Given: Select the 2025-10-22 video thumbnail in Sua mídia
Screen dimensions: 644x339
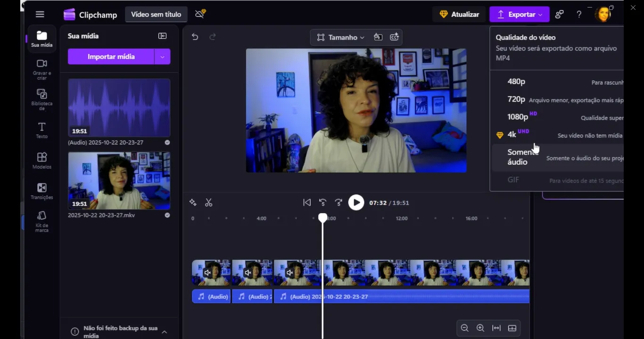Looking at the screenshot, I should [x=119, y=181].
